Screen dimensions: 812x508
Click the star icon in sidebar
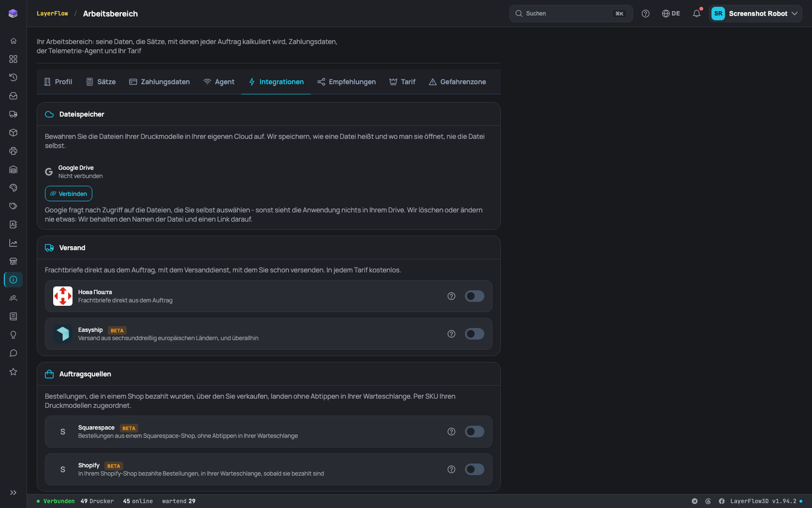(x=13, y=372)
